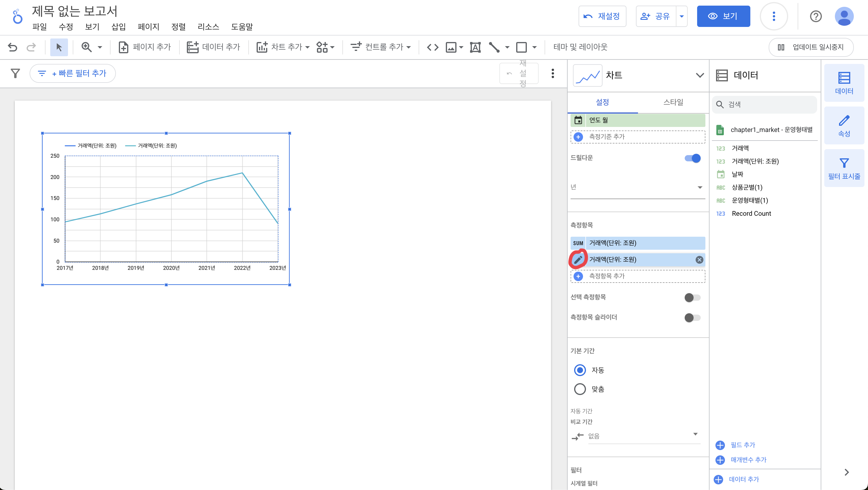The image size is (868, 490).
Task: Open the 년 drilldown level dropdown
Action: pos(637,187)
